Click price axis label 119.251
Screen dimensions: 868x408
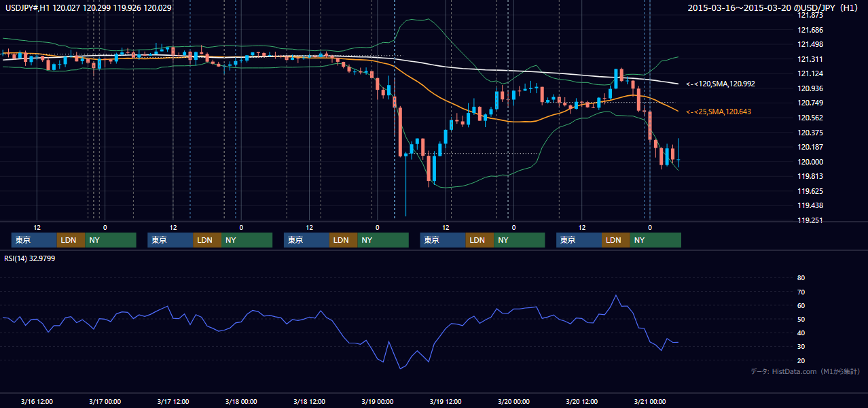[810, 220]
